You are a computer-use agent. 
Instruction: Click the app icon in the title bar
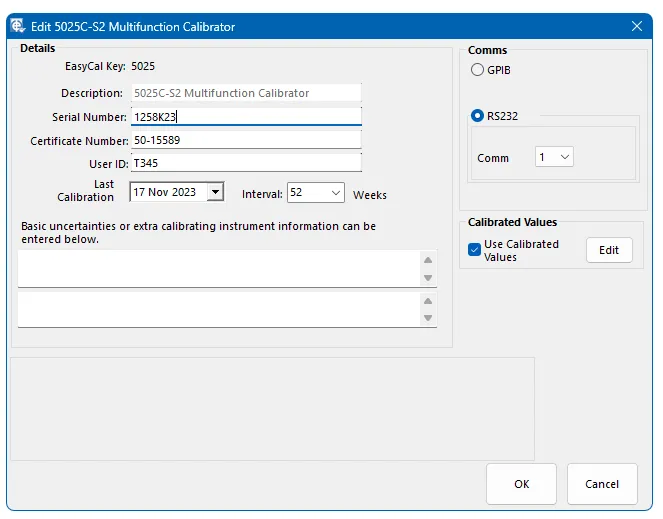click(x=18, y=25)
